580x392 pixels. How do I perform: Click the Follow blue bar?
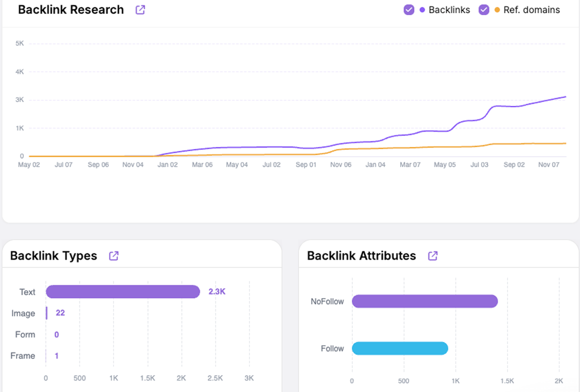coord(400,348)
